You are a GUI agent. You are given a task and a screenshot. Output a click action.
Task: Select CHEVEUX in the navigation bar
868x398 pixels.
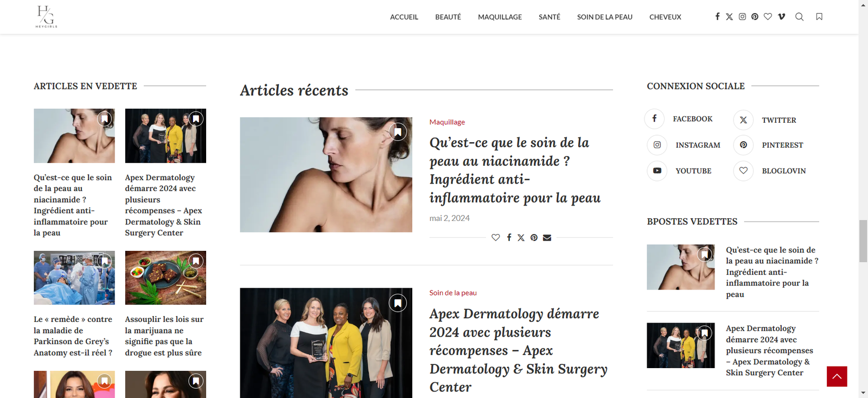tap(665, 17)
